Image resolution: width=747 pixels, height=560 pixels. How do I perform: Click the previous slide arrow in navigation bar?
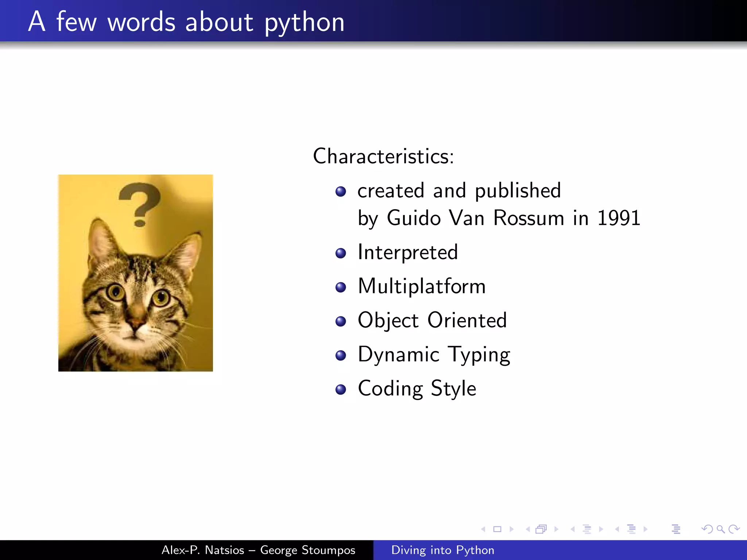(483, 529)
